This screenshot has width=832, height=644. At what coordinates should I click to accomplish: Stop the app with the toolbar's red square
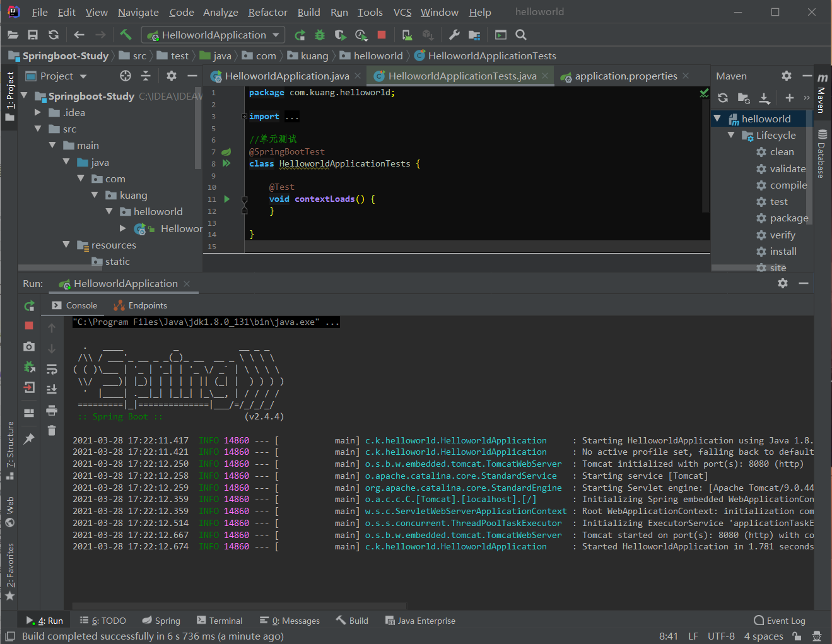(382, 35)
